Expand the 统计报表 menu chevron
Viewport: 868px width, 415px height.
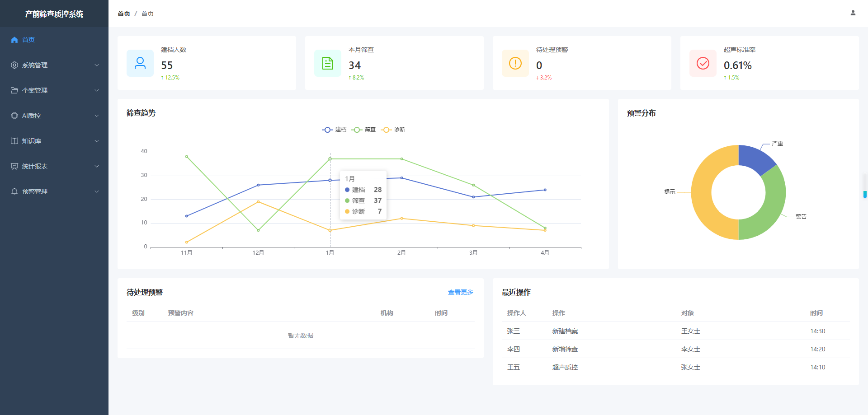pos(97,166)
